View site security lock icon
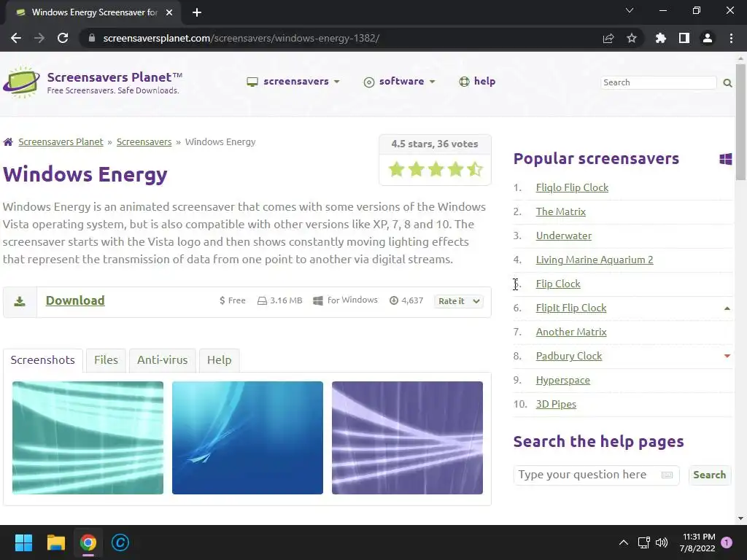This screenshot has width=747, height=560. click(92, 38)
